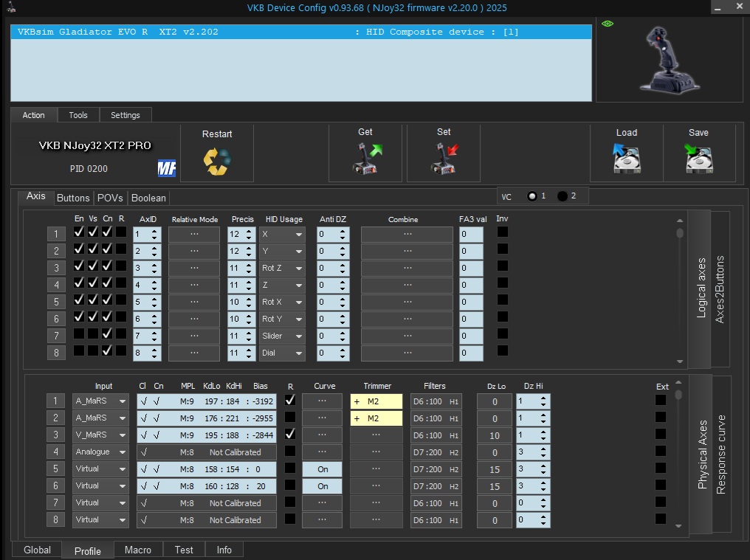Open HID Usage dropdown showing Slider
This screenshot has height=560, width=750.
(x=282, y=336)
